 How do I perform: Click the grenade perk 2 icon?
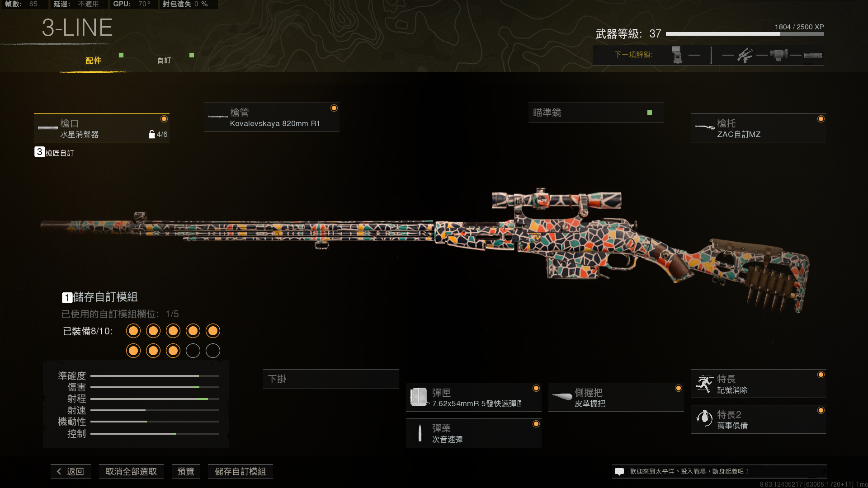pyautogui.click(x=704, y=419)
